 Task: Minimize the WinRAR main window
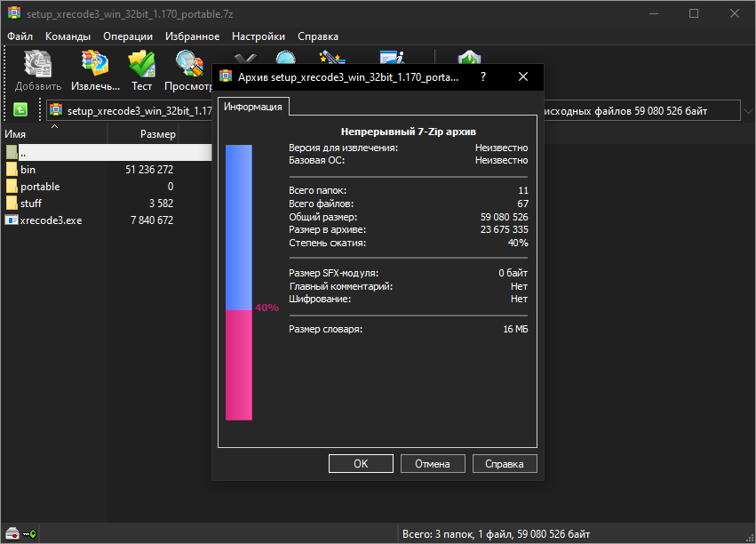[x=654, y=13]
